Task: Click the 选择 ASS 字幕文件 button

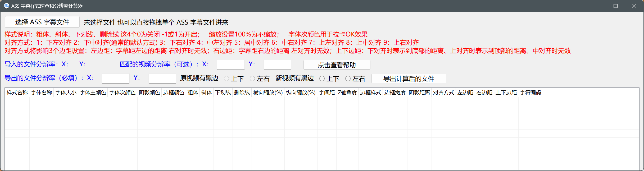Action: (42, 22)
